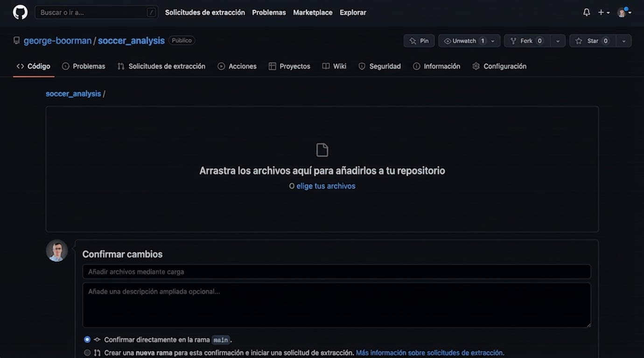644x358 pixels.
Task: Open the Wiki tab
Action: 334,66
